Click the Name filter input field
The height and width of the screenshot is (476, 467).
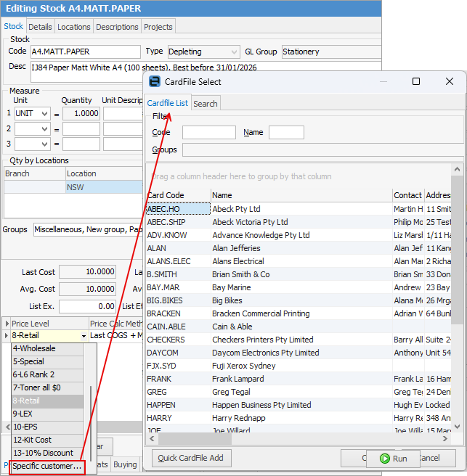(x=286, y=133)
